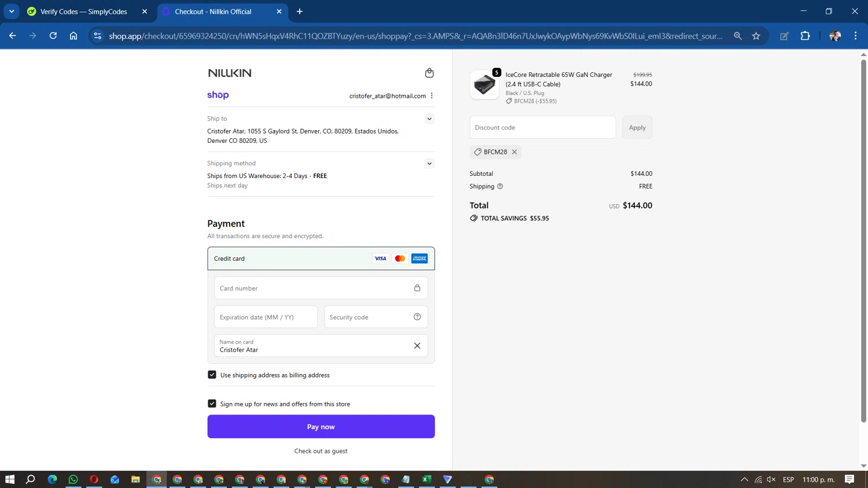Open Excel from taskbar
The image size is (868, 488).
point(427,479)
